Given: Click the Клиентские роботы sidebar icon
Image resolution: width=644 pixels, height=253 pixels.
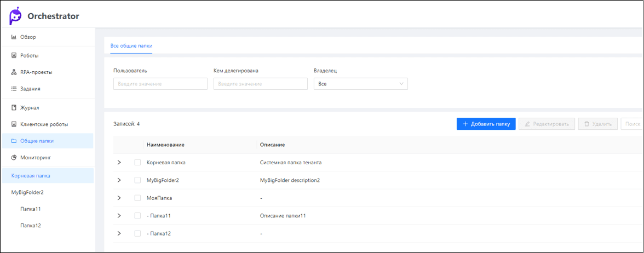Looking at the screenshot, I should [x=14, y=124].
